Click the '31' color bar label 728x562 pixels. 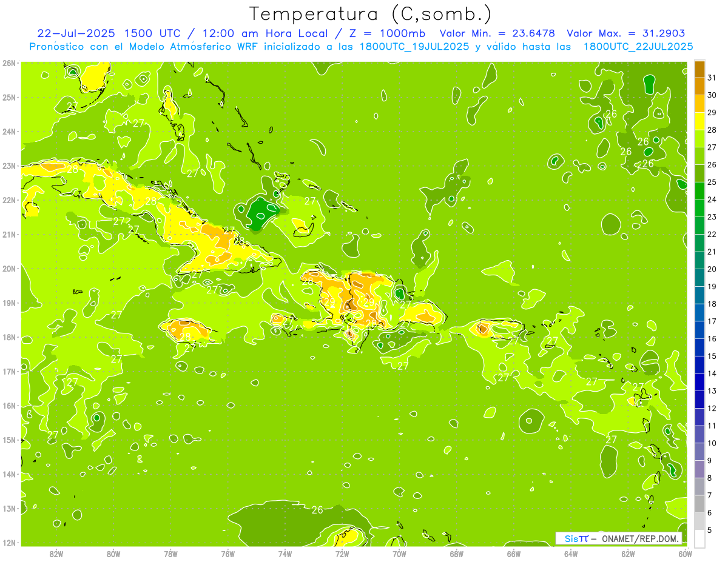point(712,78)
